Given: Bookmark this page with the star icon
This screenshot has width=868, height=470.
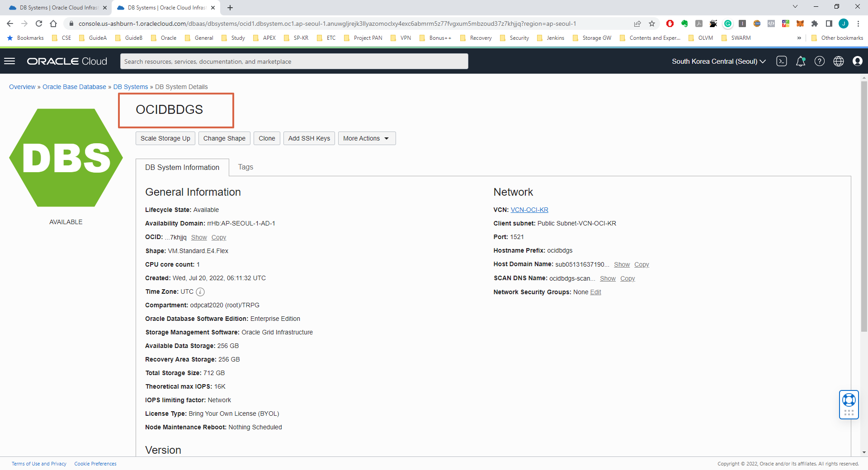Looking at the screenshot, I should tap(652, 23).
